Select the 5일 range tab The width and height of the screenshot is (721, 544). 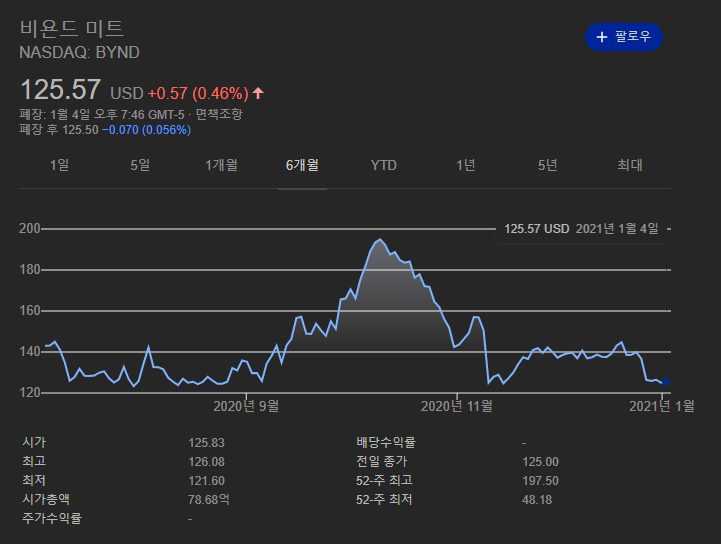(140, 165)
